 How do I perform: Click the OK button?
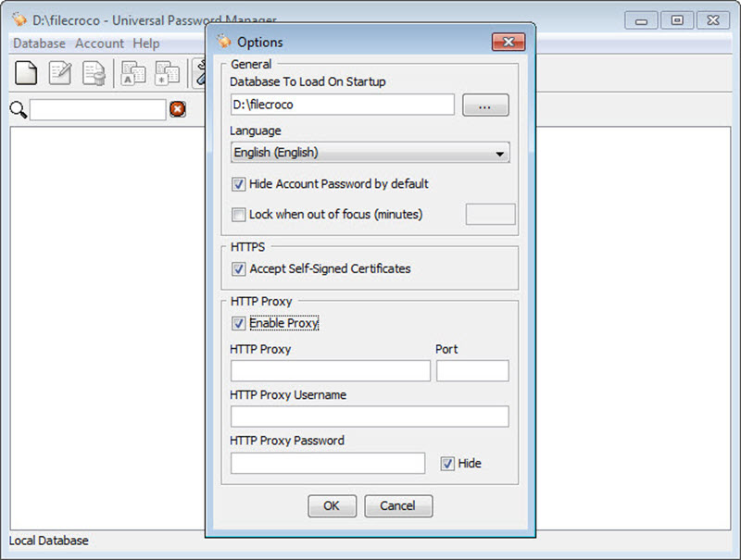(x=332, y=505)
